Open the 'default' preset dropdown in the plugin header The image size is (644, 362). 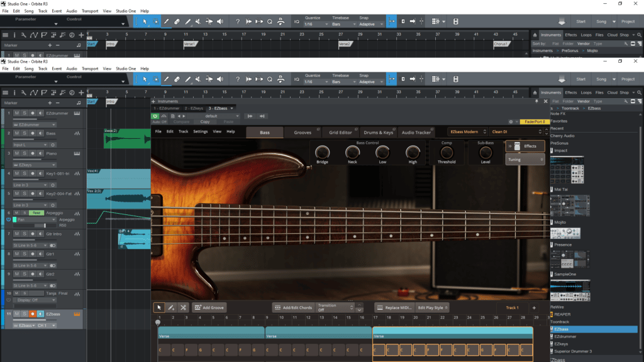[x=214, y=116]
